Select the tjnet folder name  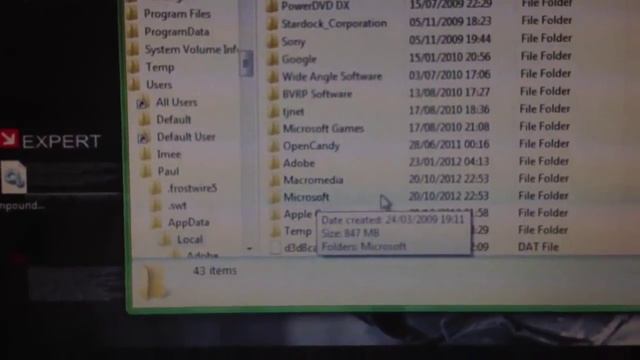click(293, 111)
